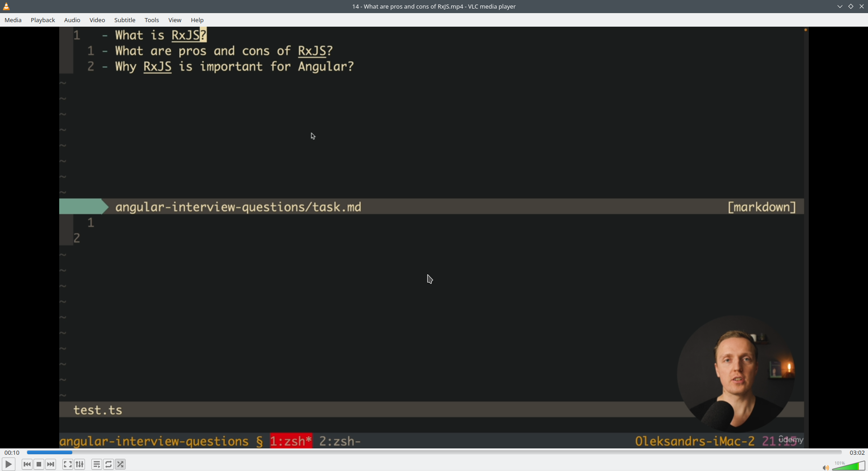This screenshot has height=471, width=868.
Task: Close the VLC media player window
Action: tap(862, 6)
